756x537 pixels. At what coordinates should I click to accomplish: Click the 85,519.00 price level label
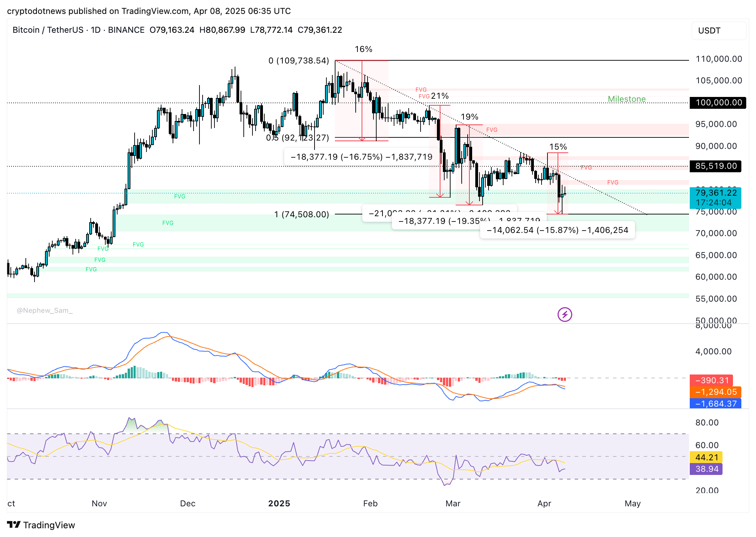[716, 166]
